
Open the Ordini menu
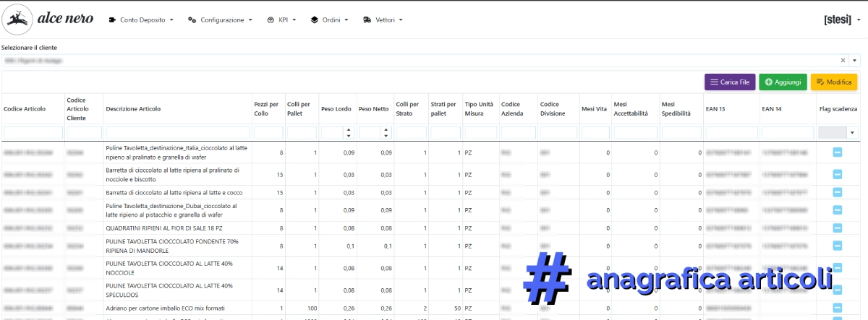point(329,20)
